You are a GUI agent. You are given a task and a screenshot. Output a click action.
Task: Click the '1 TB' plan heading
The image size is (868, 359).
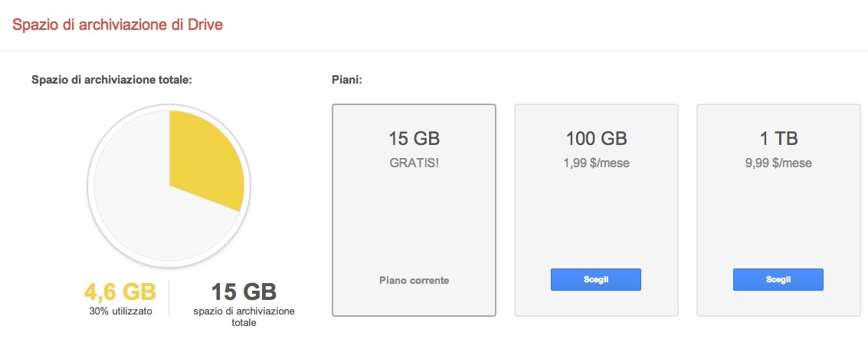[x=778, y=139]
